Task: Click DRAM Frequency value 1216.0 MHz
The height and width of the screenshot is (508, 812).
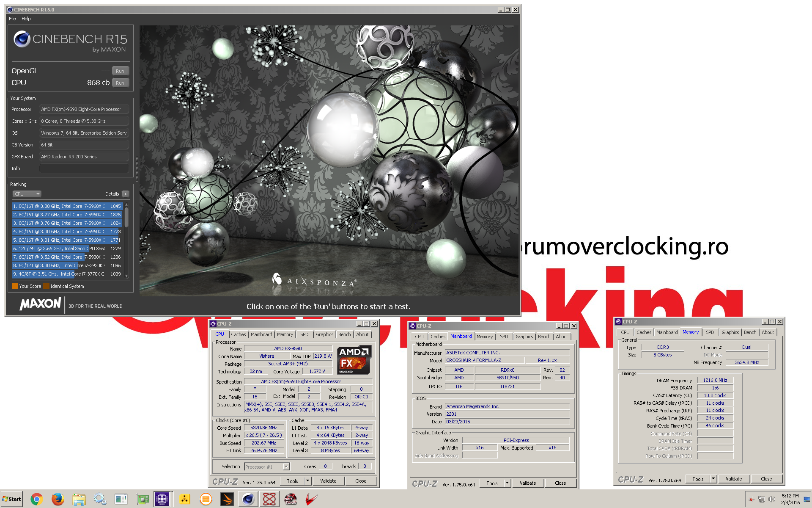Action: pos(715,380)
